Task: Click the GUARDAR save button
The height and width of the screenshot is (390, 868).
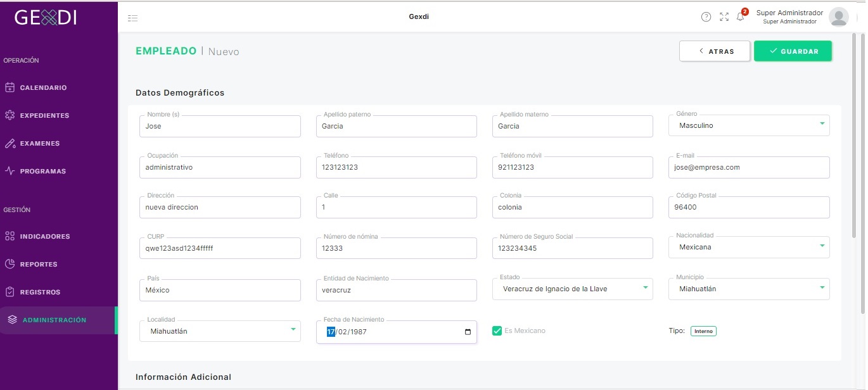Action: 793,51
